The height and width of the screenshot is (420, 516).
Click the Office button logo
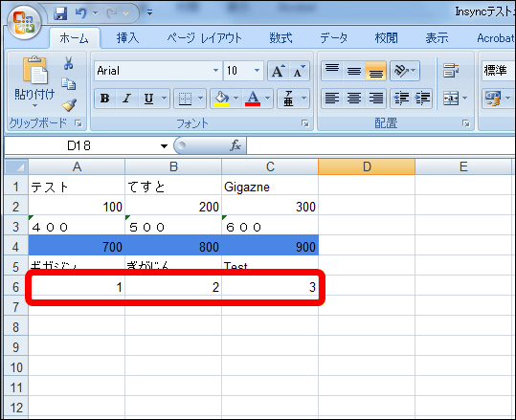pos(24,23)
